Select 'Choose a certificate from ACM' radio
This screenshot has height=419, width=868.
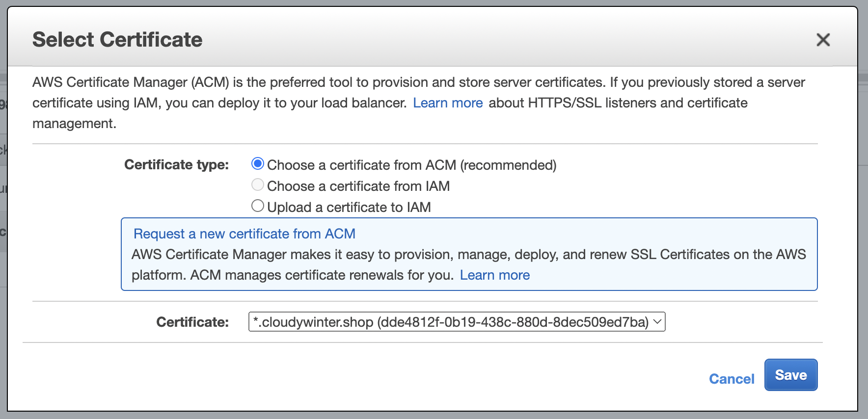pyautogui.click(x=258, y=163)
